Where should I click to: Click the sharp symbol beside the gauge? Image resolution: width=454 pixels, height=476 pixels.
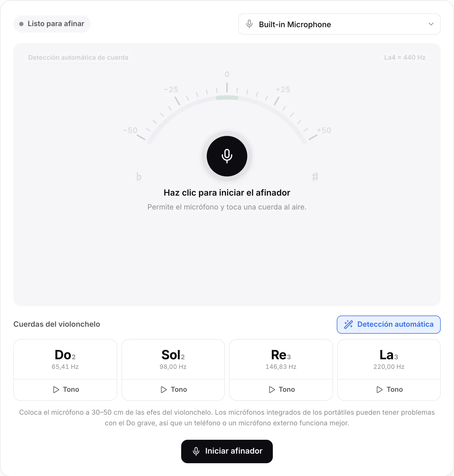point(315,177)
